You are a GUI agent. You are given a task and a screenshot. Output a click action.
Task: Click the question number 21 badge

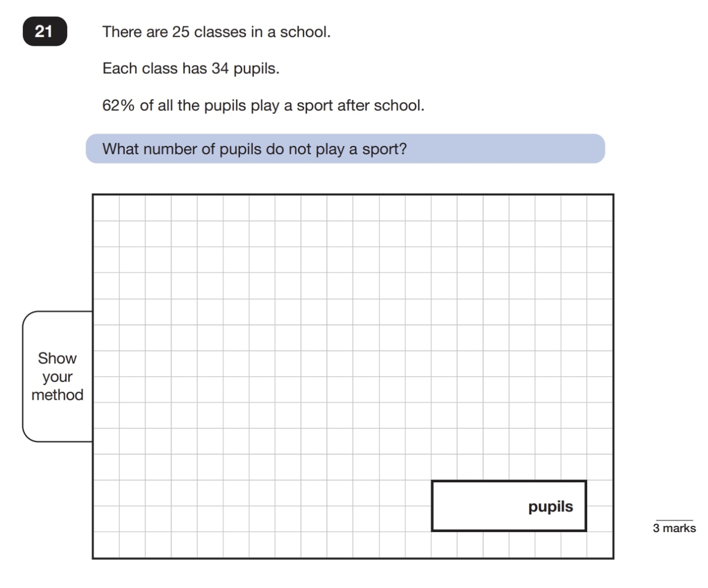click(44, 31)
